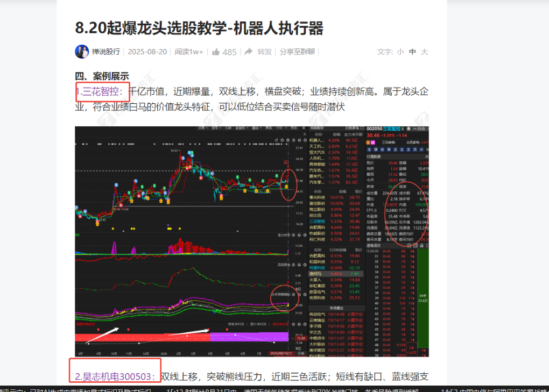Click the like count 485
Screen dimensions: 549x392
click(229, 52)
